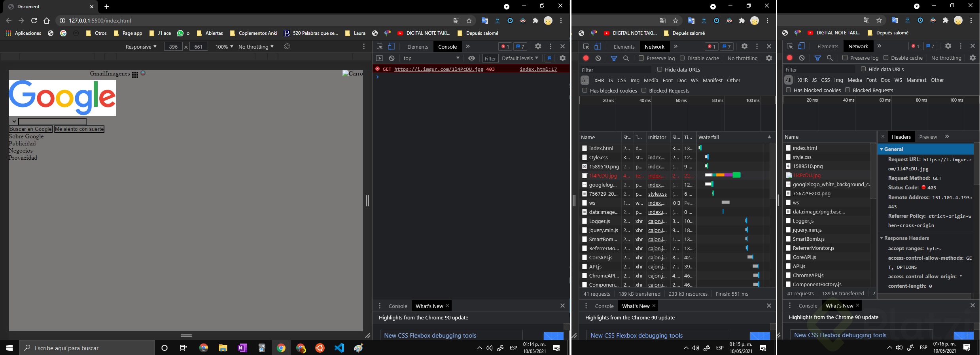This screenshot has height=355, width=980.
Task: Check Blocked Requests in the middle window
Action: (x=644, y=90)
